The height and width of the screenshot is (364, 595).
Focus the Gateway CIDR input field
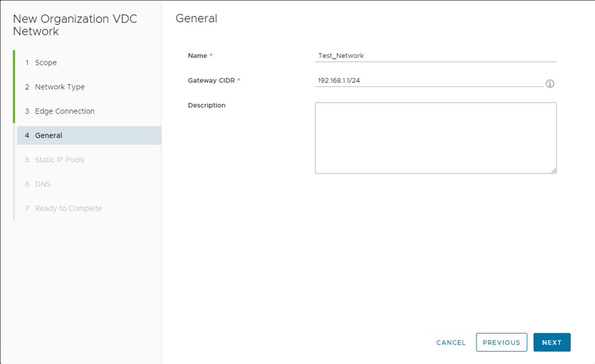pos(428,81)
